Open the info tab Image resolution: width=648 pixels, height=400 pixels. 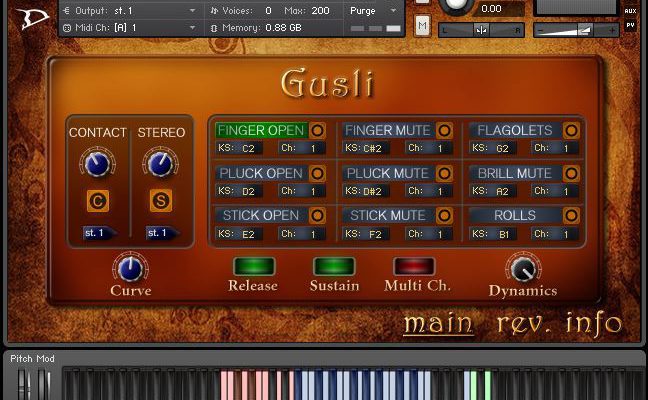tap(593, 324)
